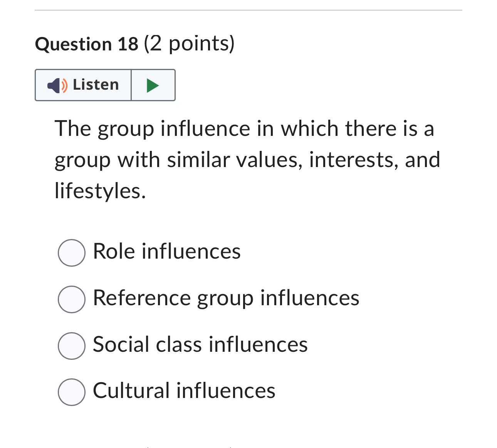Click the answer text Cultural influences
This screenshot has width=497, height=448.
184,391
